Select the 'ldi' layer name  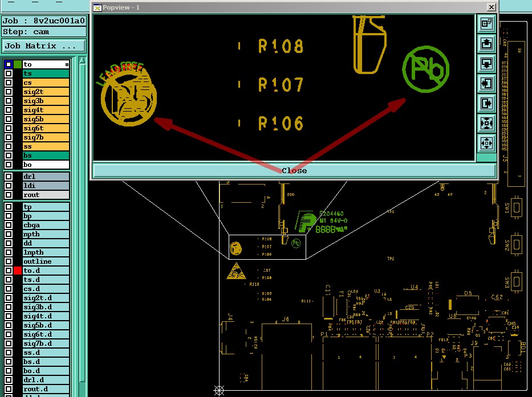click(x=46, y=186)
